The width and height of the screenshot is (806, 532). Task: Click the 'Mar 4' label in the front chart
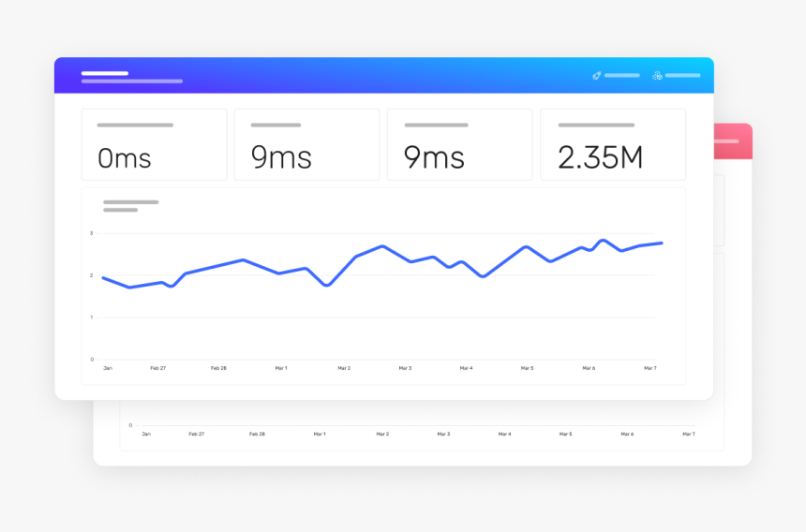point(466,368)
